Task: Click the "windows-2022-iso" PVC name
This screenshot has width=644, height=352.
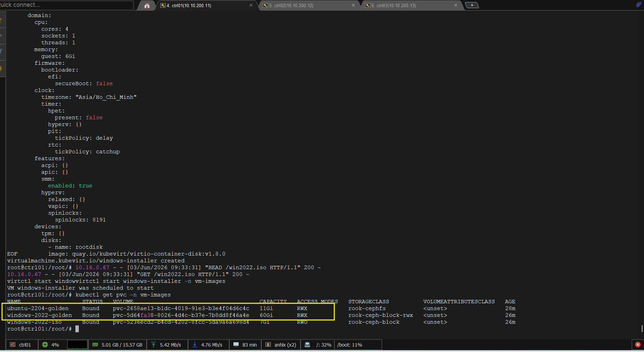Action: pos(34,322)
